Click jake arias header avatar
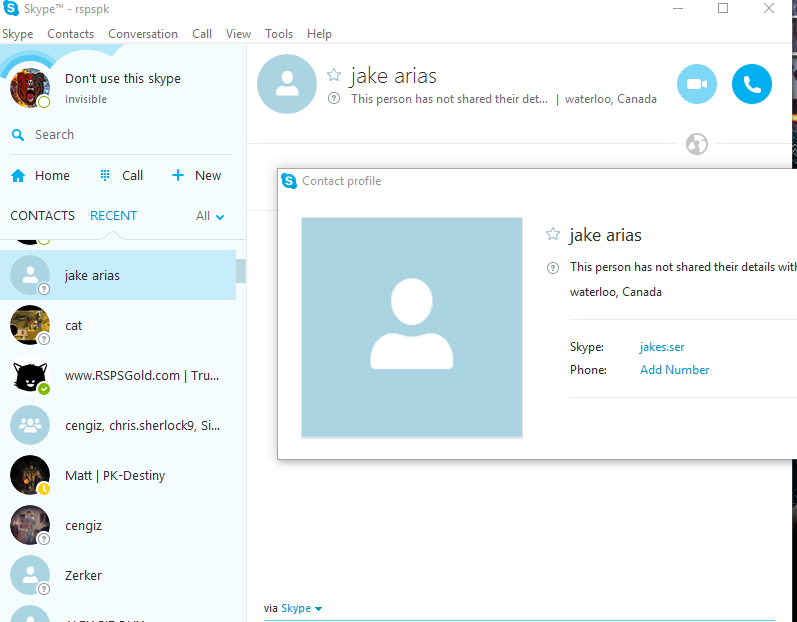 287,84
